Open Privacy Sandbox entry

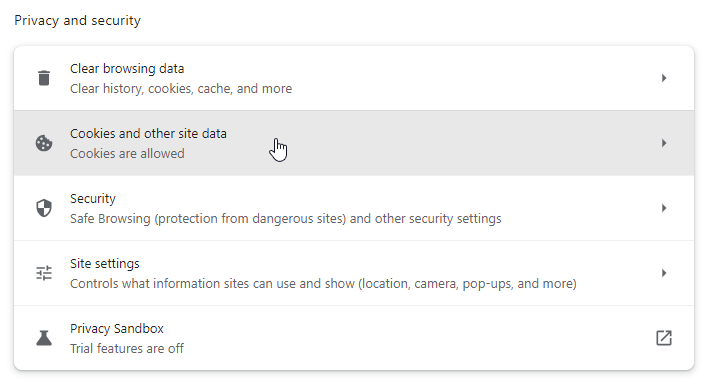354,338
